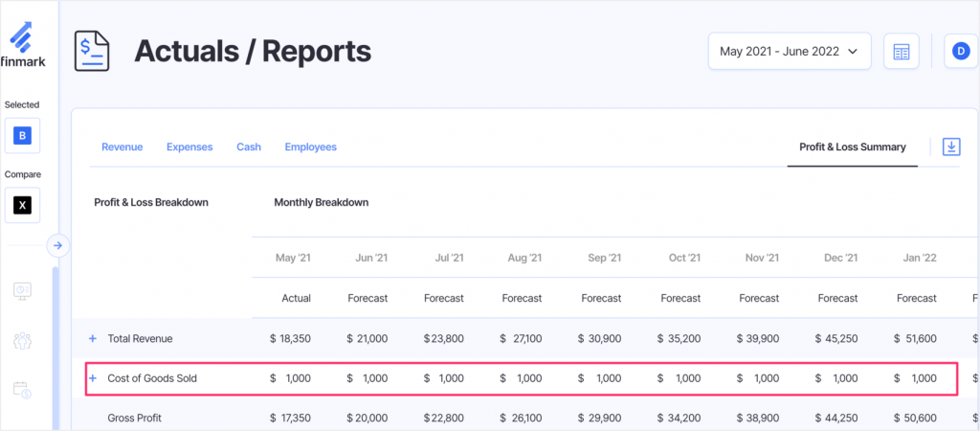980x431 pixels.
Task: Select the Profit & Loss Summary tab
Action: point(852,147)
